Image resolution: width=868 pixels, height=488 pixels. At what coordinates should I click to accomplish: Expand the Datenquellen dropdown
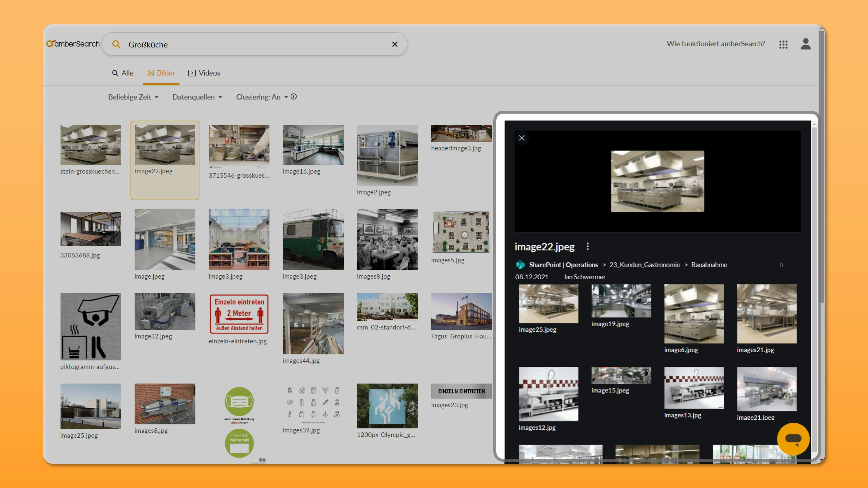(197, 97)
